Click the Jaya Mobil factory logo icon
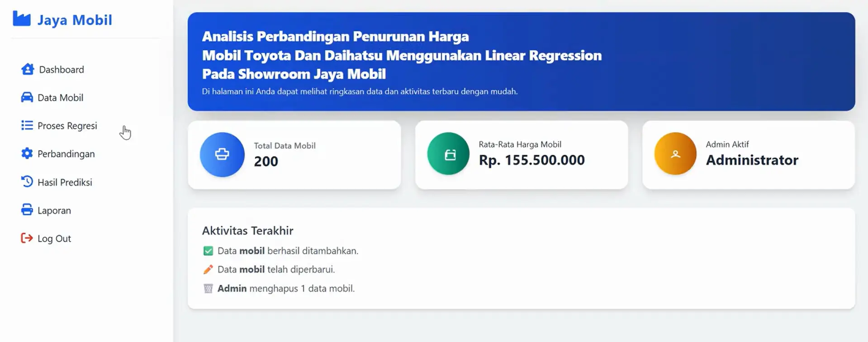The width and height of the screenshot is (868, 342). [x=22, y=19]
